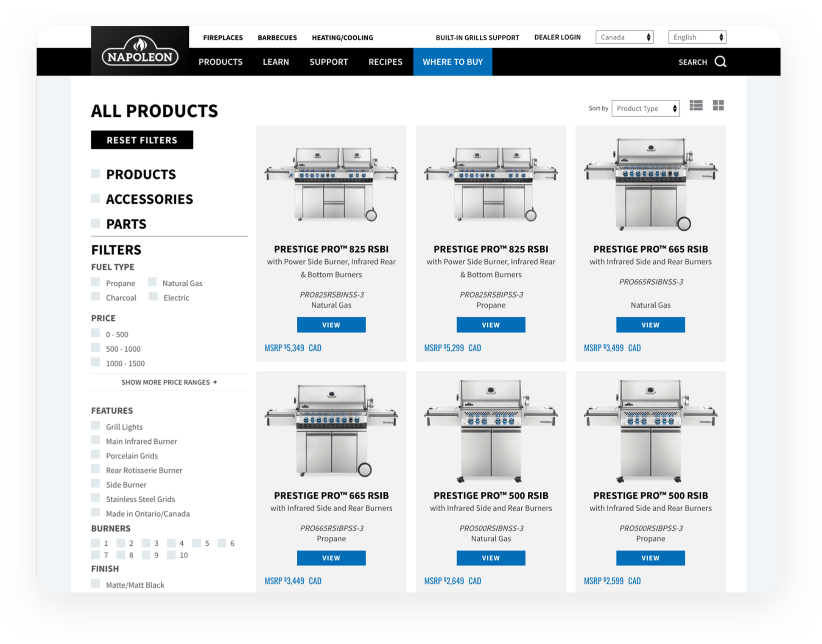Select the 4 burners checkbox
The image size is (822, 644).
pyautogui.click(x=171, y=543)
